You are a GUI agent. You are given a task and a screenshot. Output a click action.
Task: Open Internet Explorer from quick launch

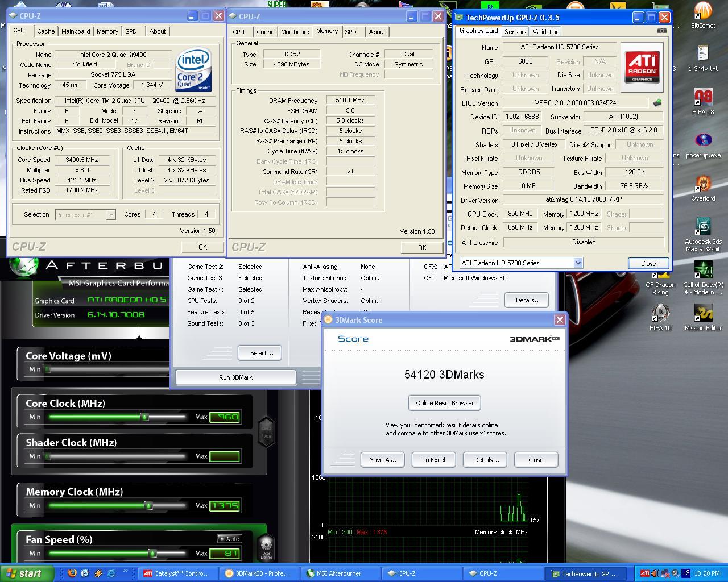111,573
